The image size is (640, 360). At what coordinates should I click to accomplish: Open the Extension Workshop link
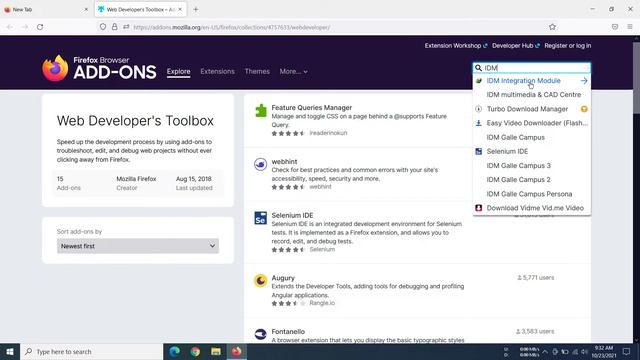(456, 46)
